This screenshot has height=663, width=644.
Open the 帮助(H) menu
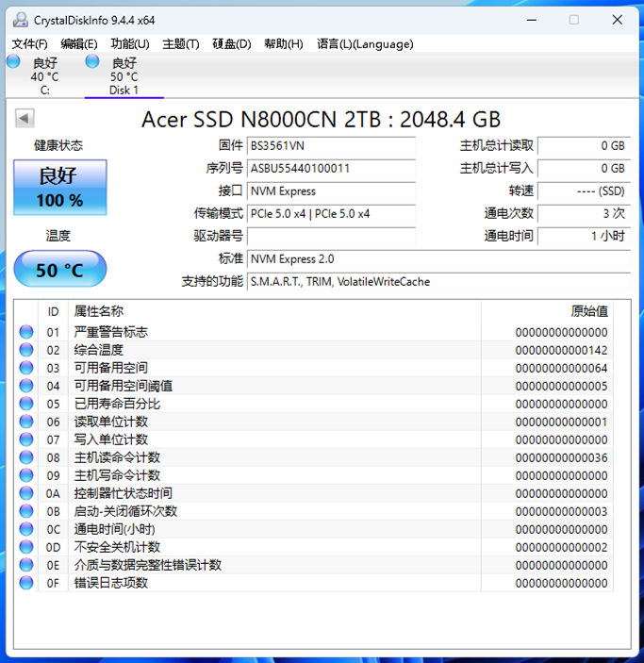pyautogui.click(x=284, y=44)
